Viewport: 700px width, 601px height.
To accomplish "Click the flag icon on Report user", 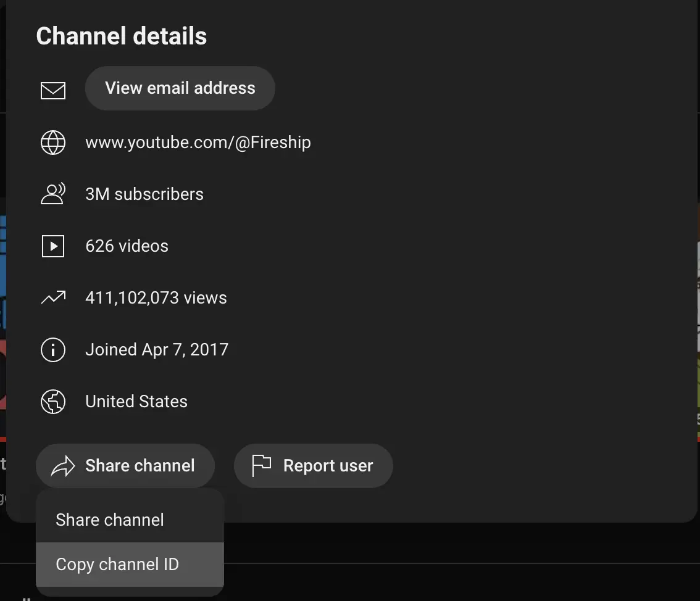I will coord(262,465).
